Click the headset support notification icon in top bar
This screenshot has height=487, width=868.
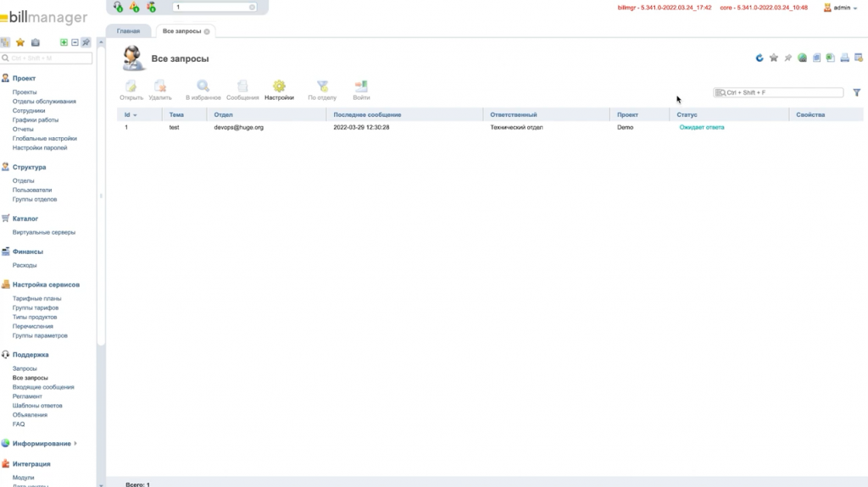[118, 7]
